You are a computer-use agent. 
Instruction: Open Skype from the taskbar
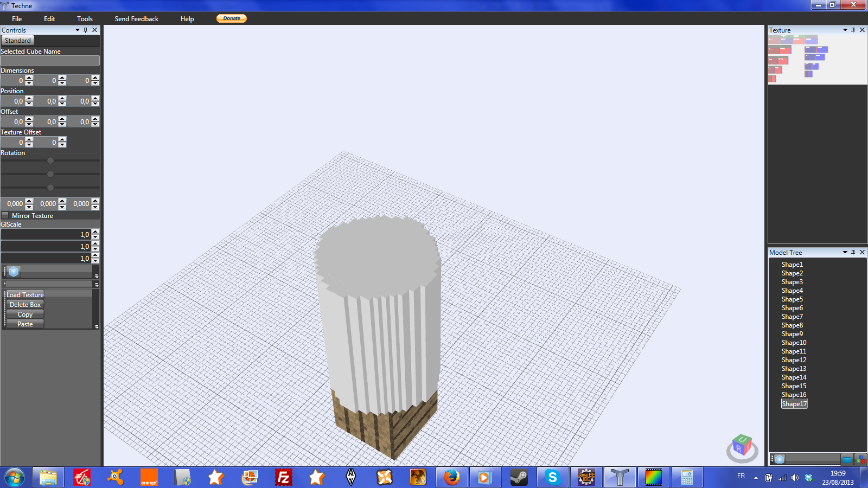[552, 477]
